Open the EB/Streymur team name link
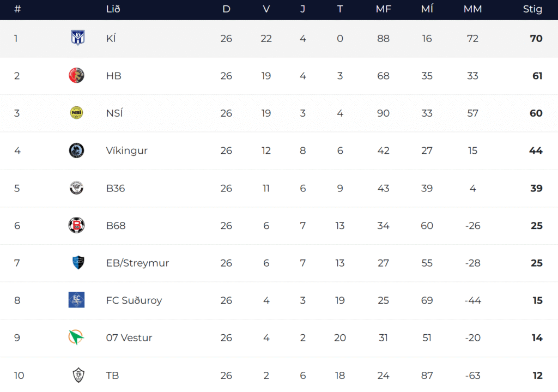558x392 pixels. pyautogui.click(x=137, y=263)
